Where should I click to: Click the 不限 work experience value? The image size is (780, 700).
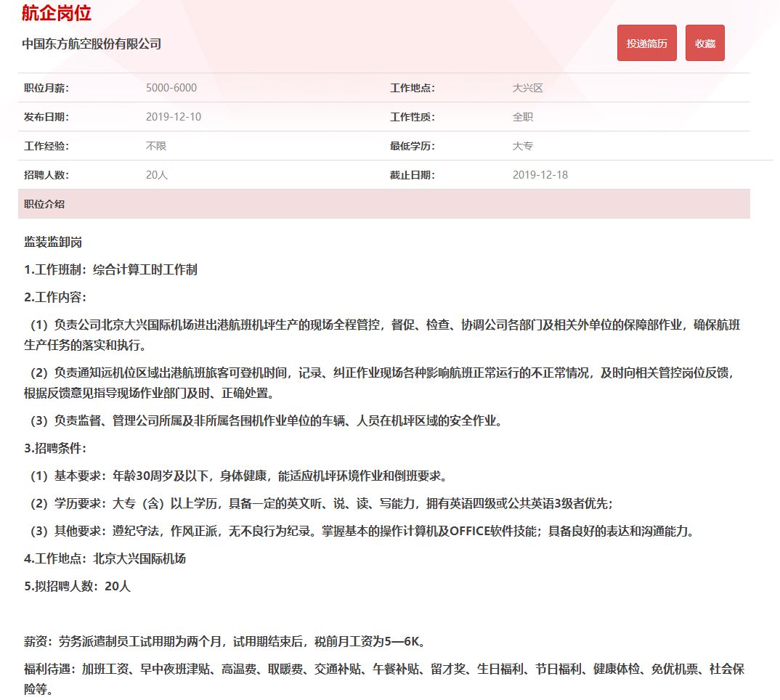point(156,146)
